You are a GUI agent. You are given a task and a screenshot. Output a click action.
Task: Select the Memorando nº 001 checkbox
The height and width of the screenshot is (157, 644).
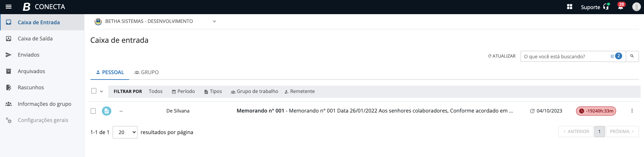pyautogui.click(x=93, y=111)
